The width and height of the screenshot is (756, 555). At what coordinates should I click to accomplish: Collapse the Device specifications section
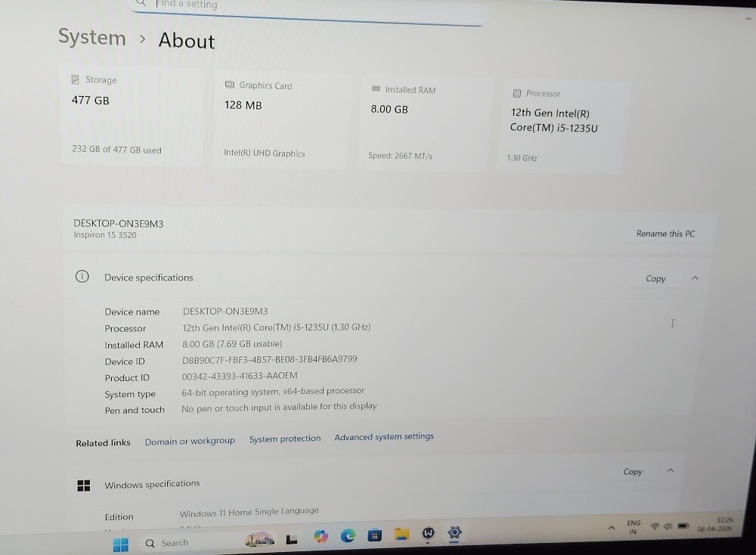pyautogui.click(x=695, y=278)
